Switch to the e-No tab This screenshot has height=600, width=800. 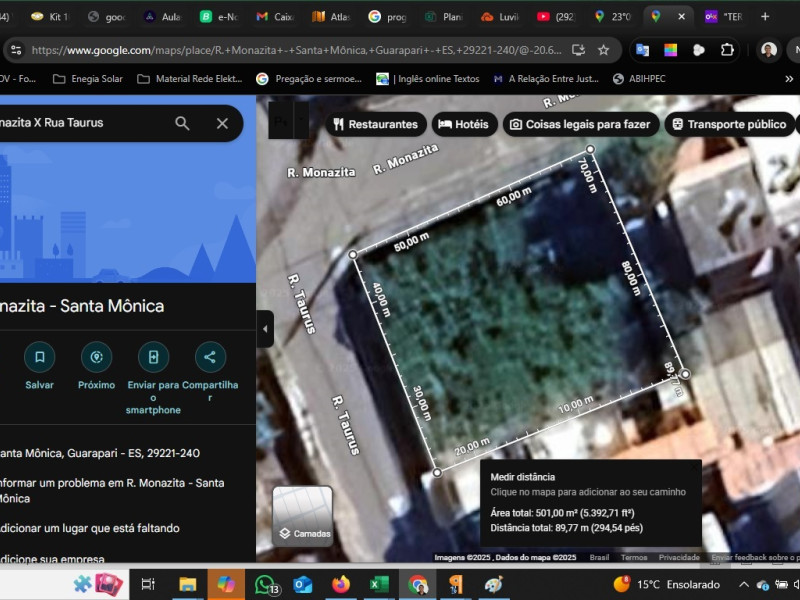tap(219, 17)
